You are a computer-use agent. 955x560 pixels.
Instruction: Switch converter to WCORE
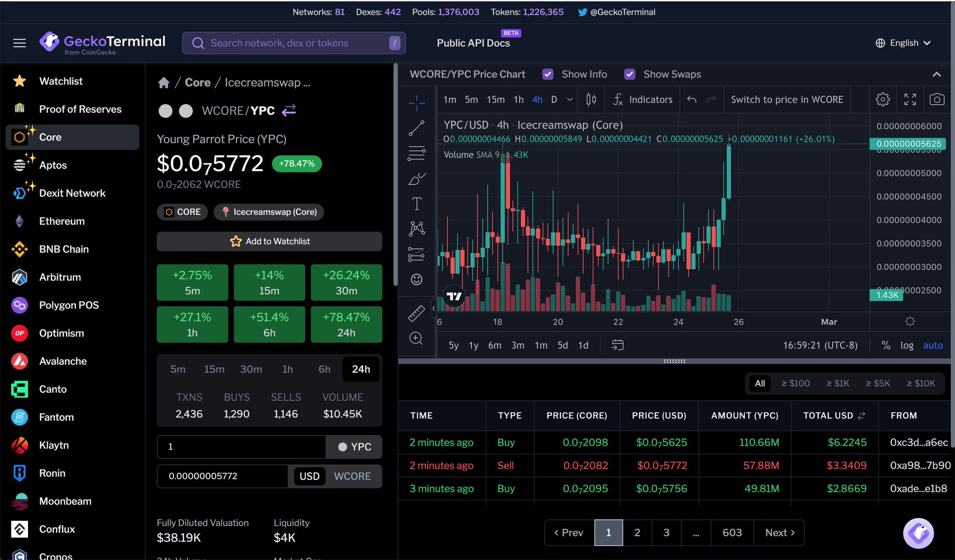pos(353,476)
